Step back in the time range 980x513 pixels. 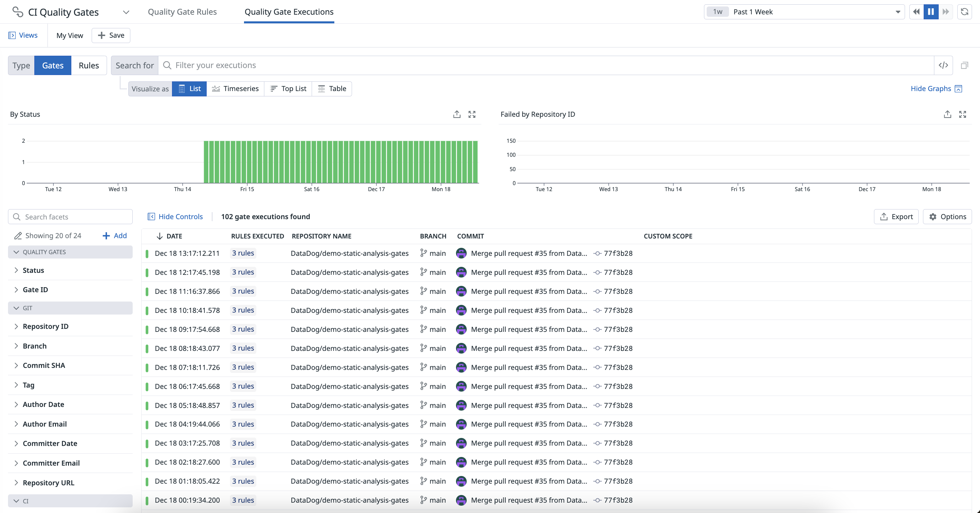point(916,12)
